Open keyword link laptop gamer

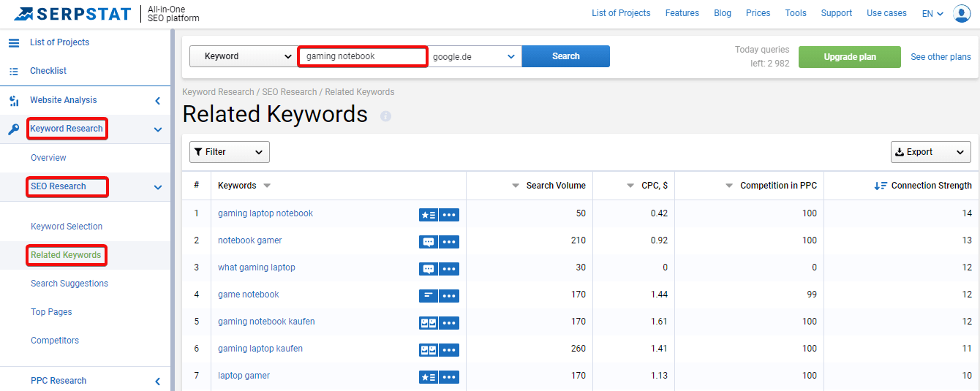(x=244, y=376)
